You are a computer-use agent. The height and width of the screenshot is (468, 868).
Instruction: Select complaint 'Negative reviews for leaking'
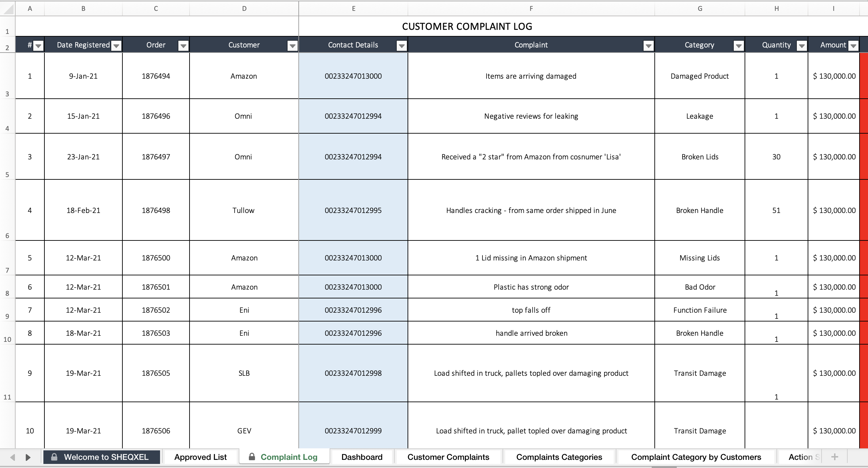click(531, 116)
